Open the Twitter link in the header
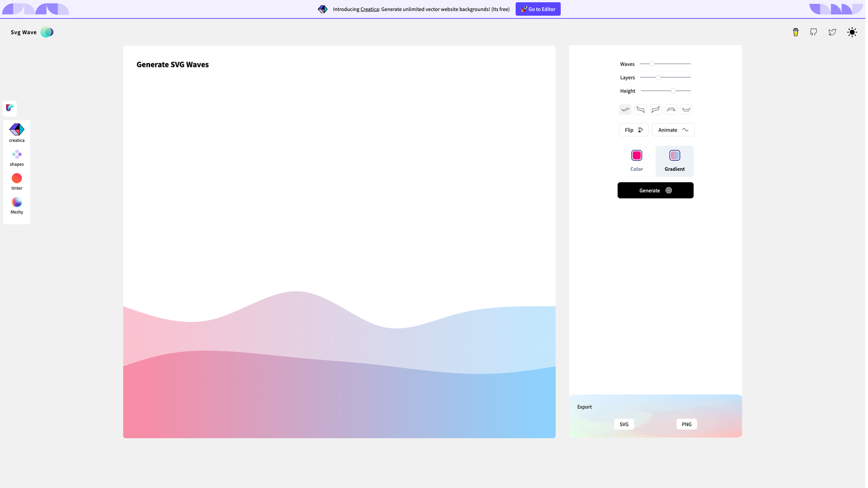Viewport: 868px width, 488px height. [x=832, y=32]
